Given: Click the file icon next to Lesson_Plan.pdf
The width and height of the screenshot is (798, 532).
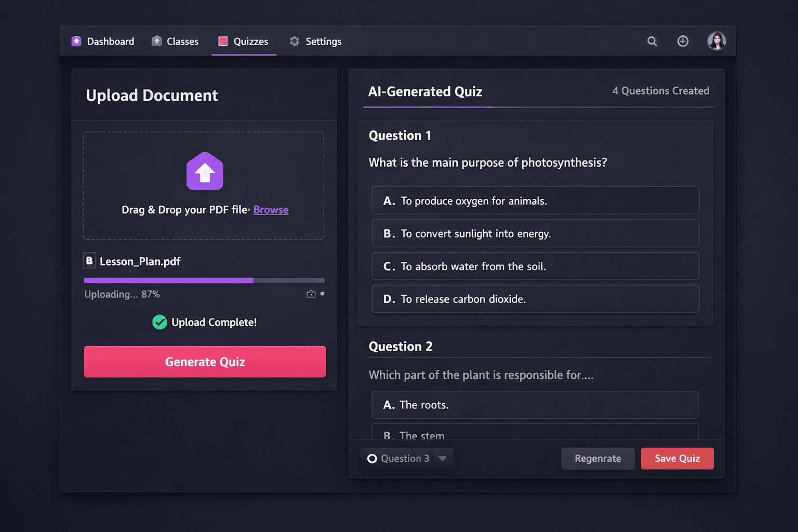Looking at the screenshot, I should pos(89,261).
